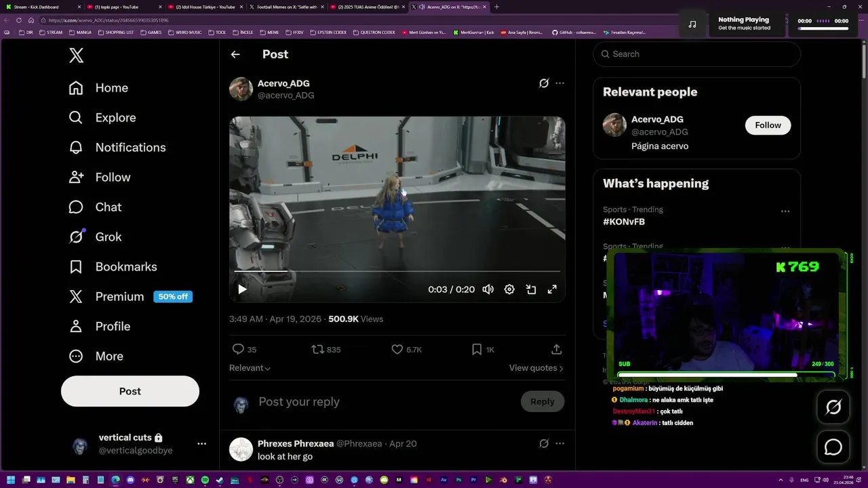Open more options on Acervo_ADG post

(559, 83)
